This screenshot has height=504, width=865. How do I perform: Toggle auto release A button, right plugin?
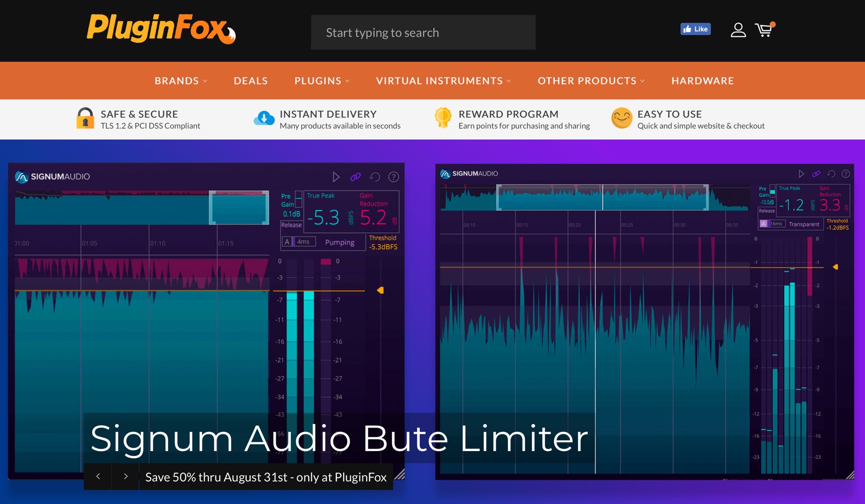point(763,224)
